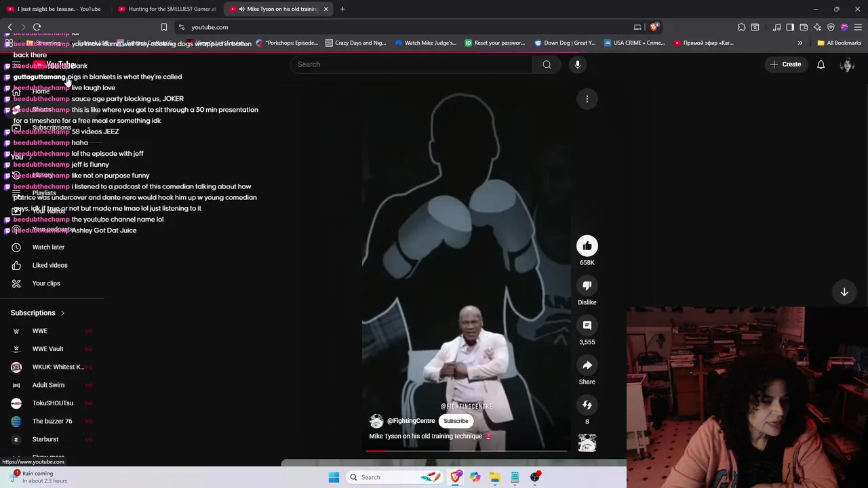This screenshot has width=868, height=488.
Task: Focus the YouTube search box
Action: point(412,64)
